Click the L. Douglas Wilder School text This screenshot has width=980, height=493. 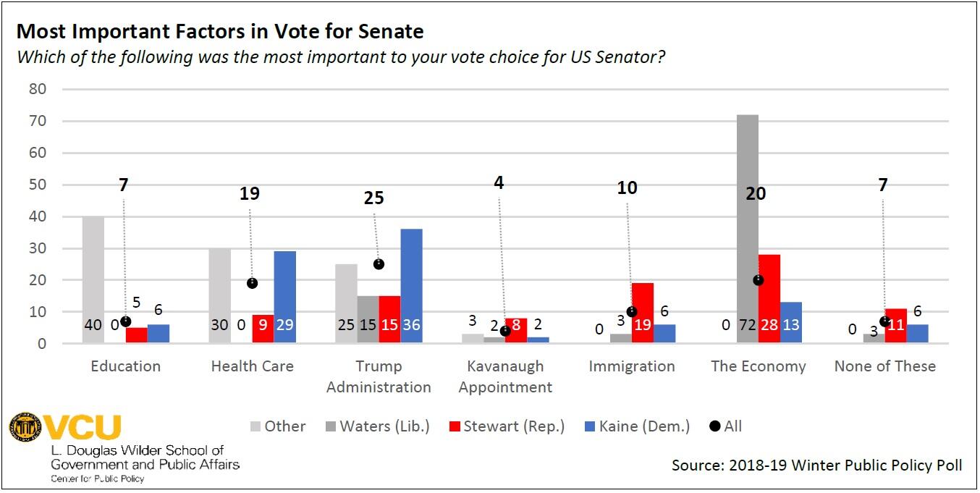click(138, 450)
